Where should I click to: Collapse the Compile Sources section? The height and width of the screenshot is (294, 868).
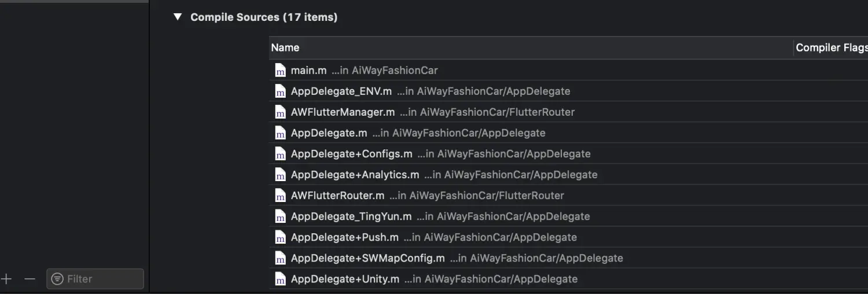click(x=178, y=17)
